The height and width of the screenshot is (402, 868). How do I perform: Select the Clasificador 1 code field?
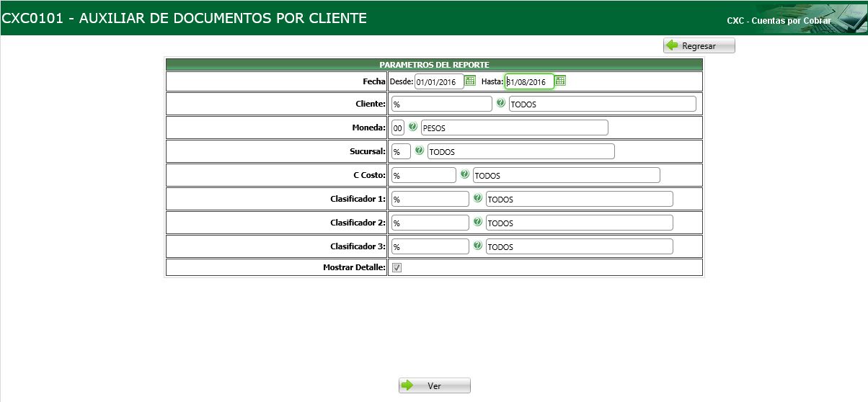[x=430, y=199]
